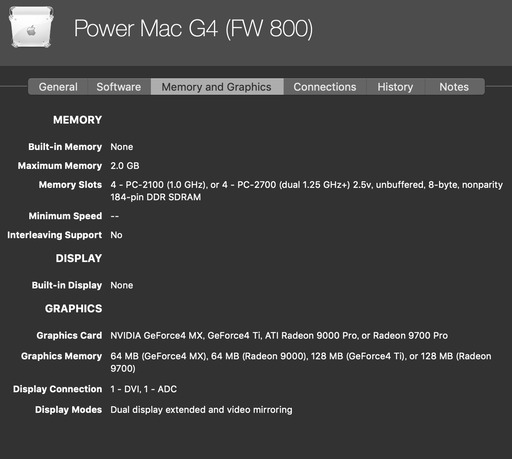Click the Interleaving Support value No
Viewport: 512px width, 459px height.
coord(116,235)
